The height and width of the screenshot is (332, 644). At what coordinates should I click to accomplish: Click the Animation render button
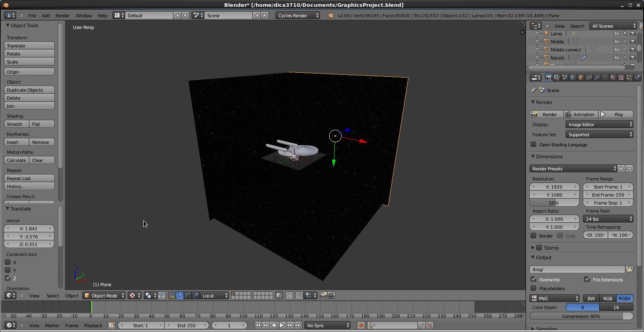581,114
